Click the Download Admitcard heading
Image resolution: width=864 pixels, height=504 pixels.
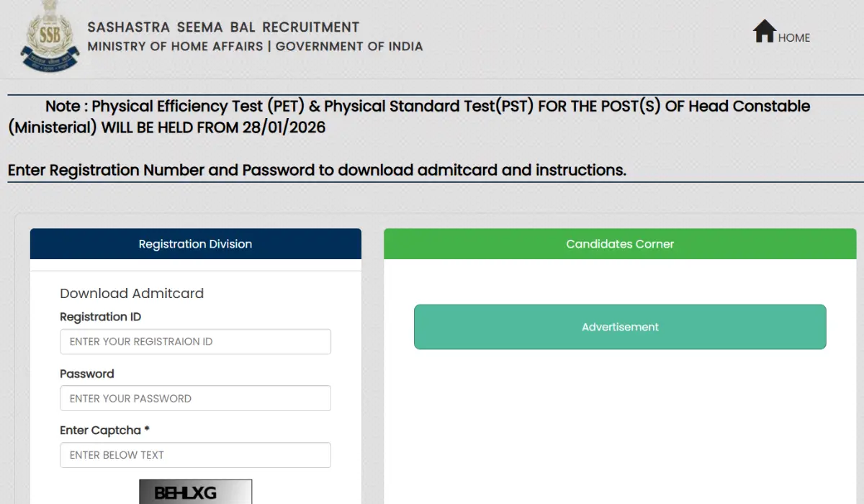coord(132,293)
